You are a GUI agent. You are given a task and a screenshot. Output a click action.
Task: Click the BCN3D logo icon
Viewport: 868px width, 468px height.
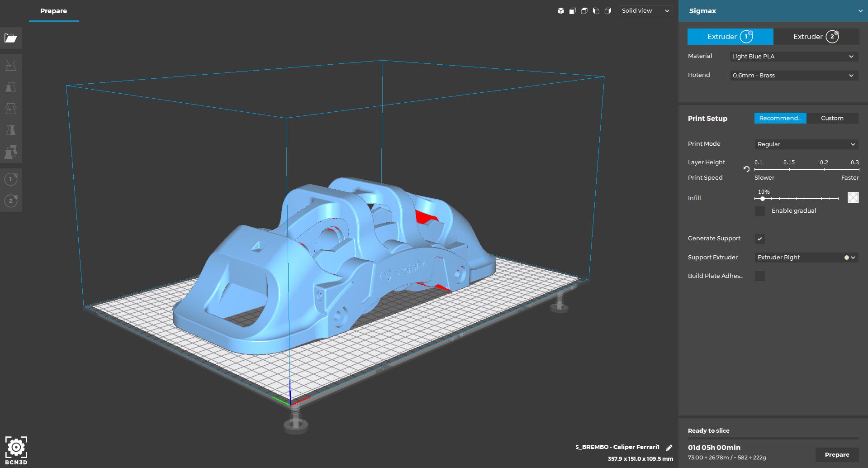pos(16,450)
